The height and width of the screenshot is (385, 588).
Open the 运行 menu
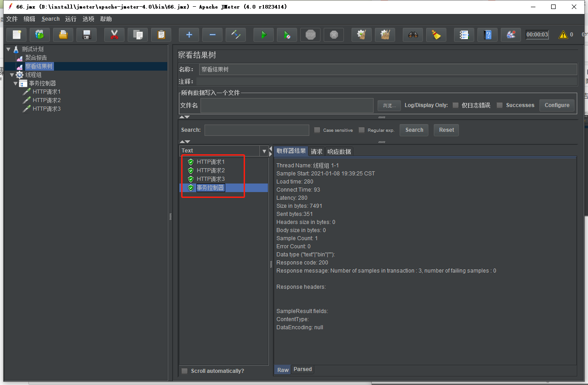click(x=71, y=19)
